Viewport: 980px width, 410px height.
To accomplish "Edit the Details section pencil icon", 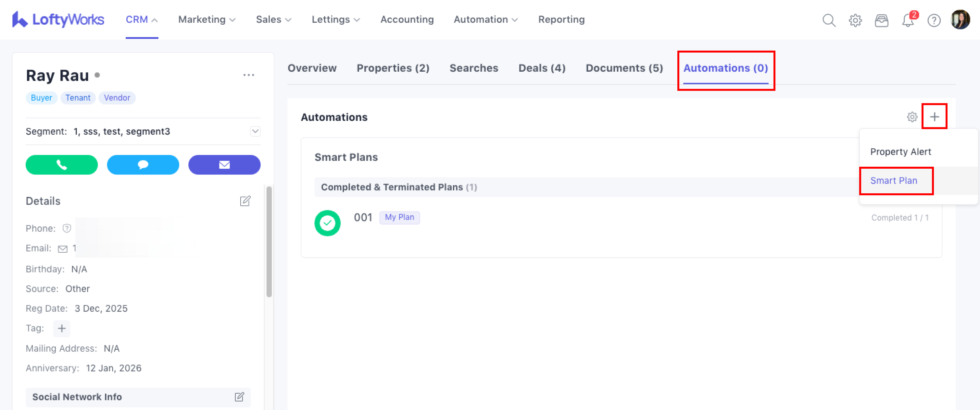I will point(245,201).
